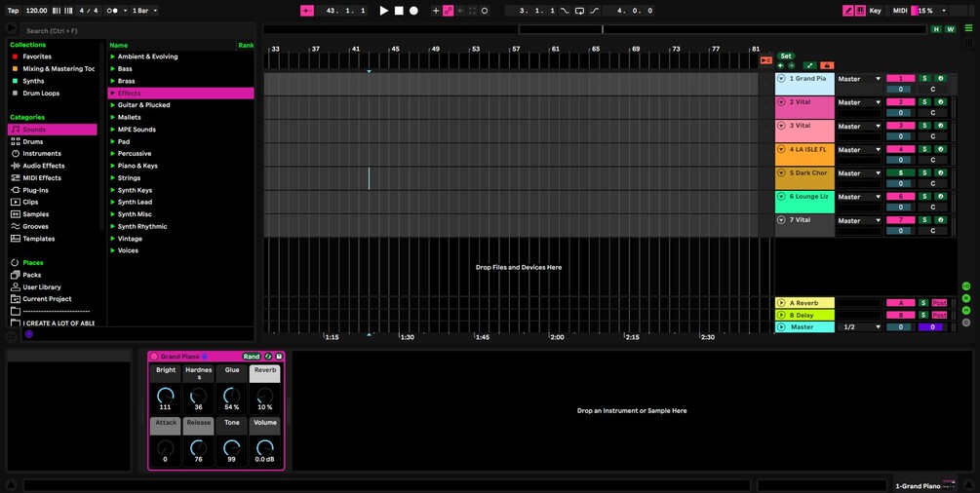Click Rand button on Grand Piano
This screenshot has height=493, width=980.
click(252, 357)
